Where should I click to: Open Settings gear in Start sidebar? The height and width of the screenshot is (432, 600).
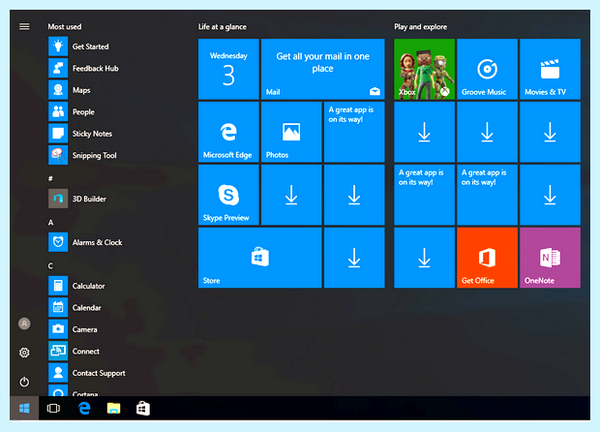coord(24,352)
